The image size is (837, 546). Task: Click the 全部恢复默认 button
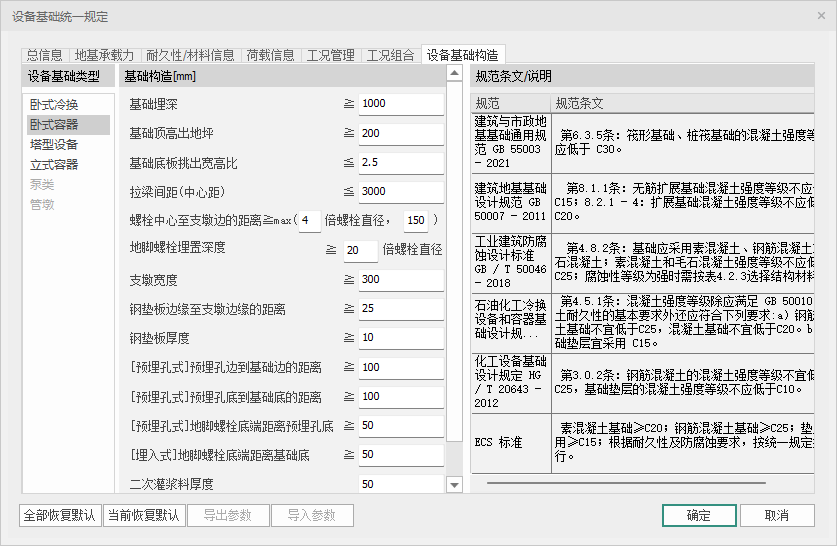click(x=60, y=516)
